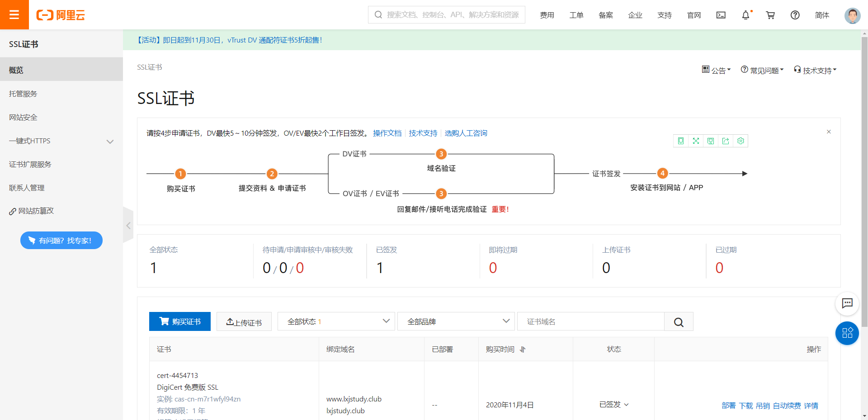868x420 pixels.
Task: Open Cloud Shell terminal icon in header
Action: pos(721,15)
